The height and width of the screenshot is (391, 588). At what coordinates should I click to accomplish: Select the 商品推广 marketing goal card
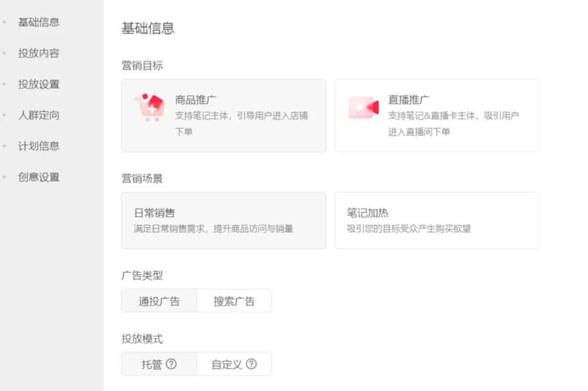pyautogui.click(x=224, y=115)
